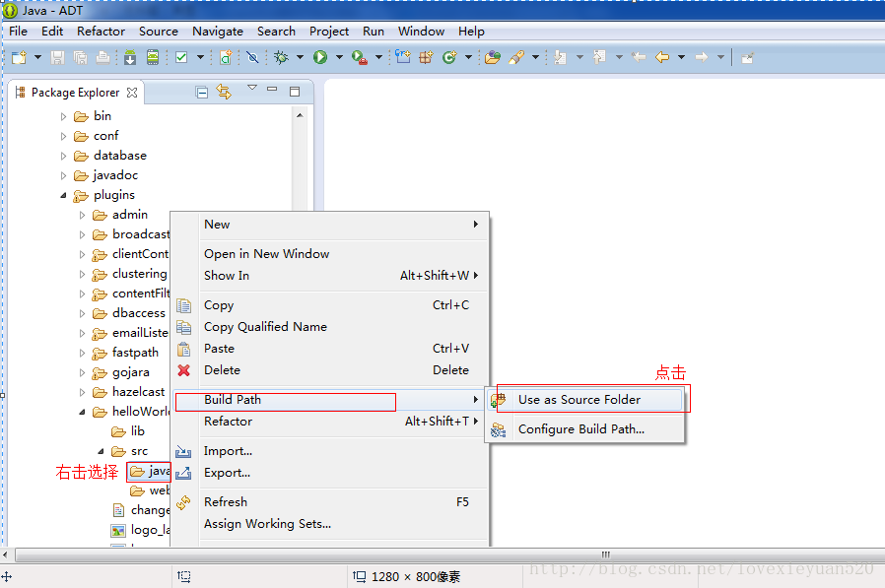Click the Next Annotation icon
The image size is (885, 588).
pos(560,57)
